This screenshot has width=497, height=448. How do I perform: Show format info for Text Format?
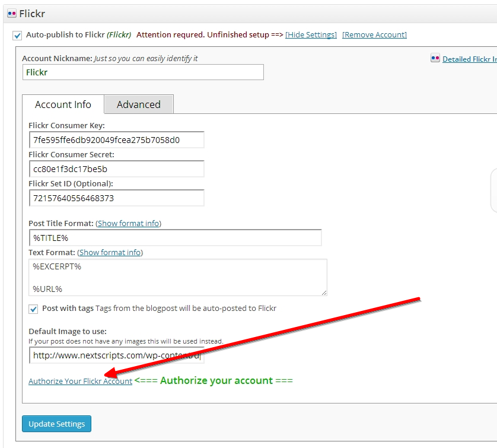pyautogui.click(x=110, y=252)
